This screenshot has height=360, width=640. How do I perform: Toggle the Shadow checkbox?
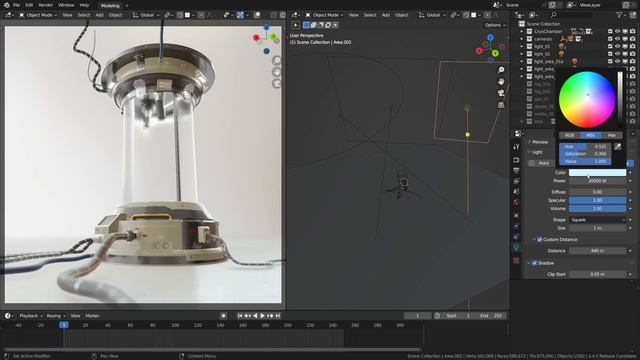(534, 263)
